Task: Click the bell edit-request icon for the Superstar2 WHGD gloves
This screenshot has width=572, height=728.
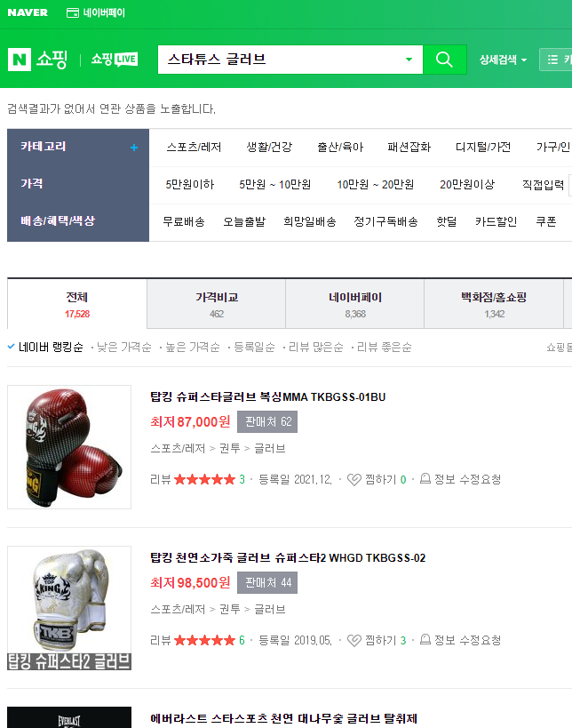Action: point(425,640)
